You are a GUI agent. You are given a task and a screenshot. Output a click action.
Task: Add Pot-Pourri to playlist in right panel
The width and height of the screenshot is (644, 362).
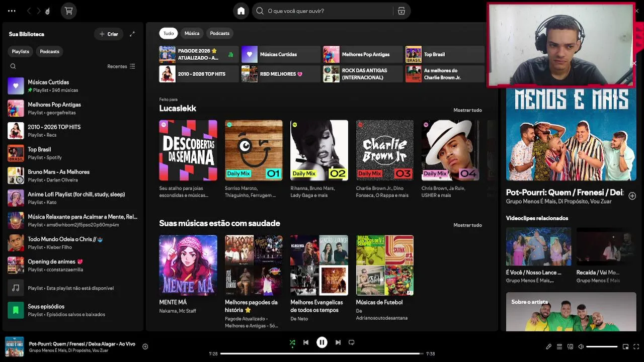coord(632,196)
